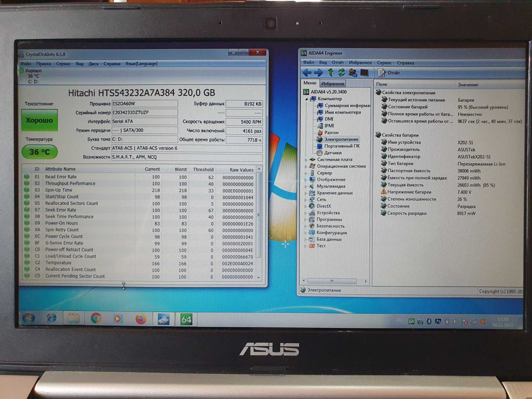
Task: Click the AIDA64 Forward arrow toolbar icon
Action: (x=318, y=72)
